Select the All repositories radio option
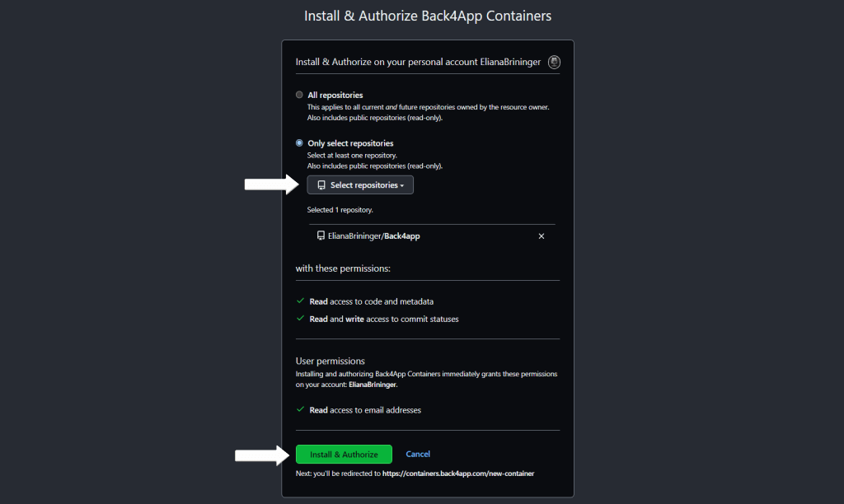This screenshot has width=844, height=504. pos(299,95)
